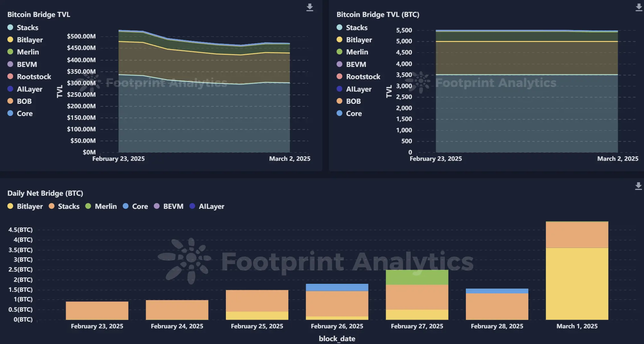Toggle Merlin in the Daily Net Bridge legend

105,206
